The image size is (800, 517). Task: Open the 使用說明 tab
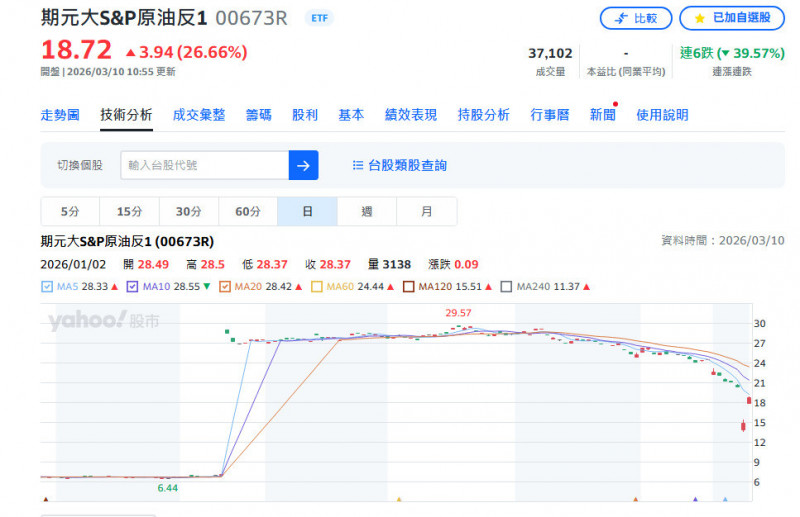(662, 115)
